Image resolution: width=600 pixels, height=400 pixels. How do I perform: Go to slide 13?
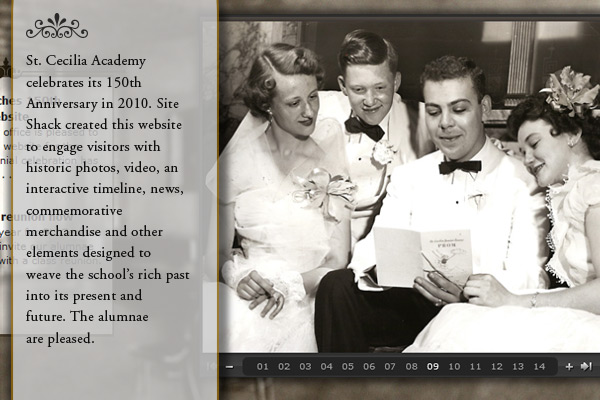518,367
